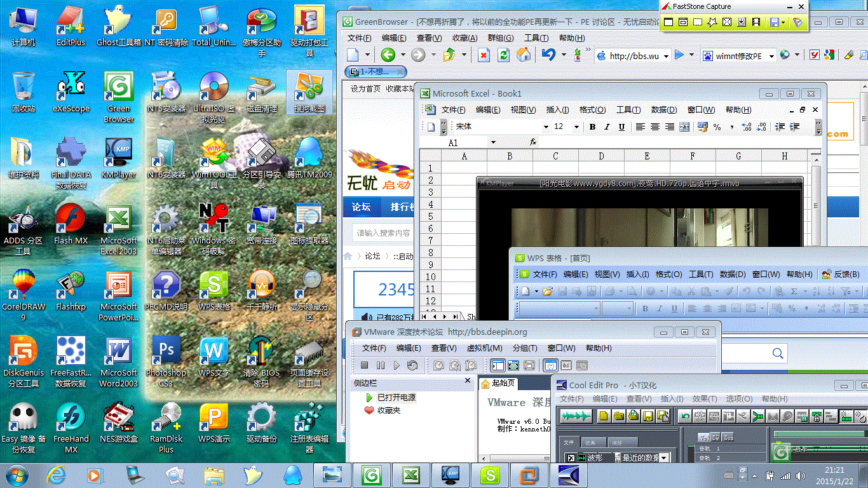Viewport: 868px width, 488px height.
Task: Click the VMware take snapshot icon
Action: [x=438, y=365]
